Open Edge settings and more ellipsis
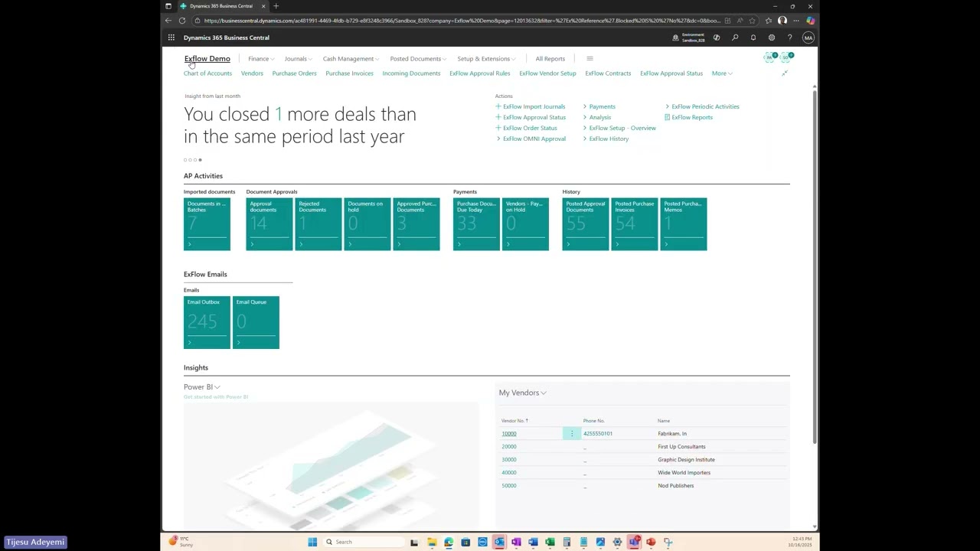 (796, 21)
